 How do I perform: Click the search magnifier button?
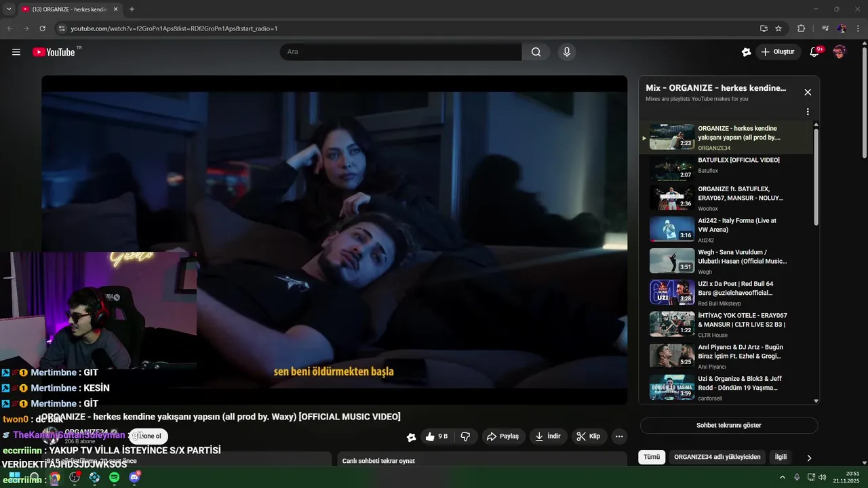(536, 52)
